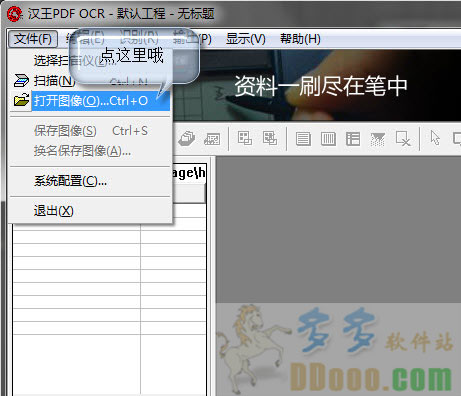Open the 文件(F) menu
Viewport: 461px width, 396px height.
[x=33, y=39]
